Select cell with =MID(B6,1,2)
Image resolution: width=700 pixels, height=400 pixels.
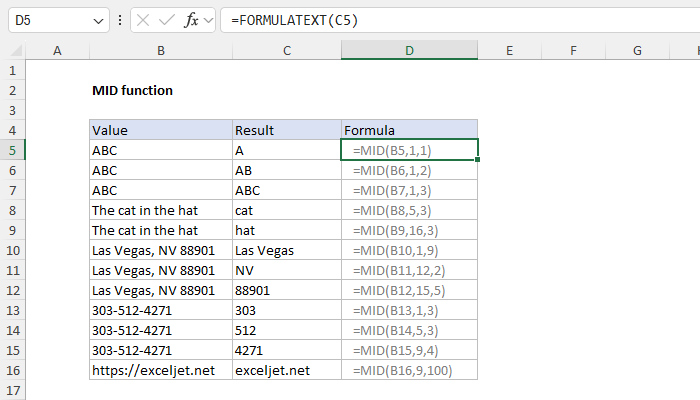point(409,170)
